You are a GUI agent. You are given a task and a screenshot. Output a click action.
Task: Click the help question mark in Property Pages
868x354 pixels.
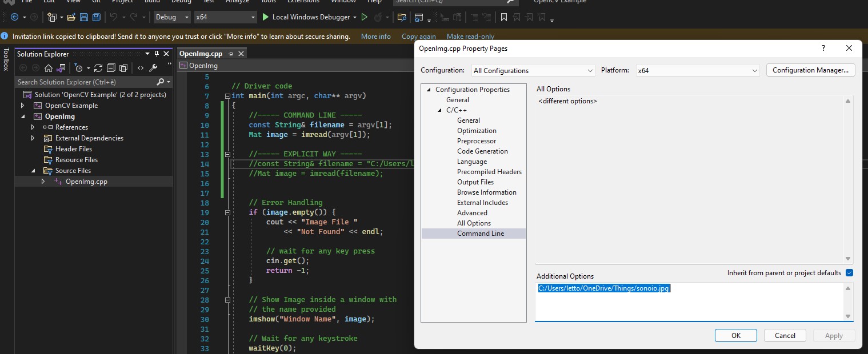(823, 49)
